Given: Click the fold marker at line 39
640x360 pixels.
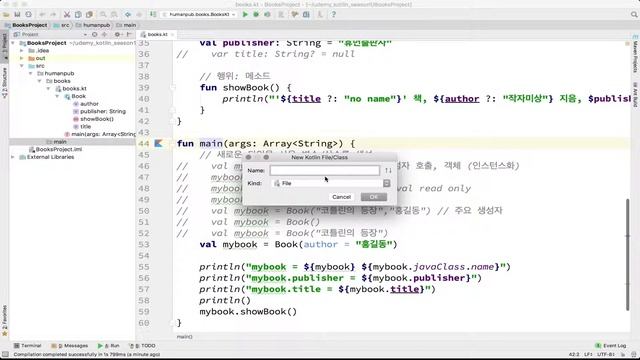Looking at the screenshot, I should point(173,87).
